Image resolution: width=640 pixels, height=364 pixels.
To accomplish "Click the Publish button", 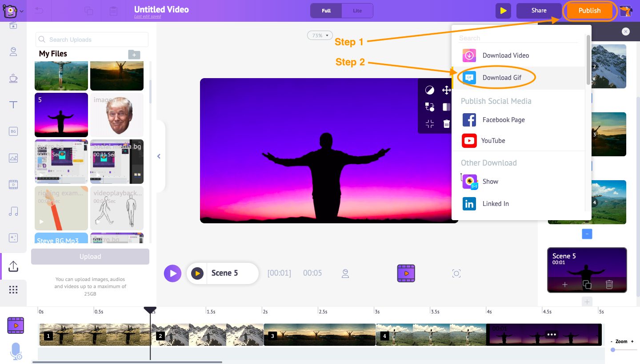I will point(589,11).
